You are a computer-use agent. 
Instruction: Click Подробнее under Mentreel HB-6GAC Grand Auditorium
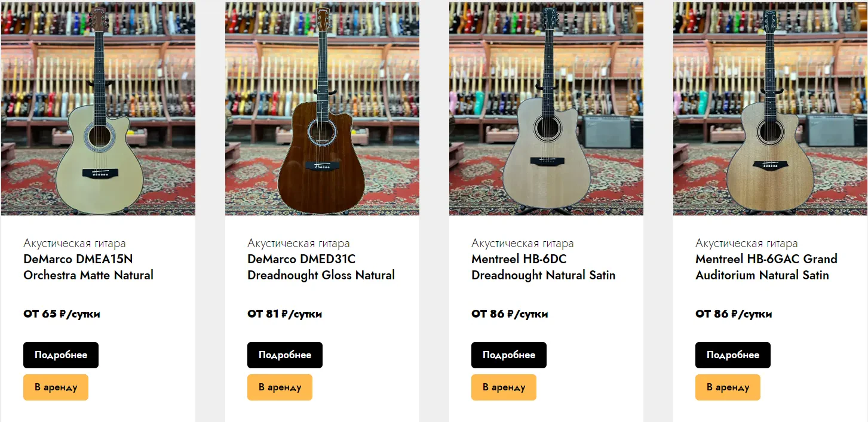733,355
